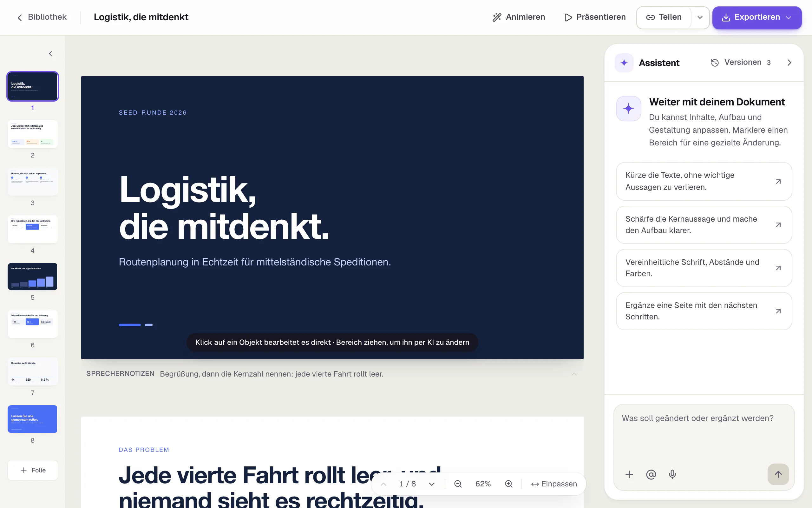Click the 'SEED-RUNDE 2026' label on slide

tap(153, 112)
